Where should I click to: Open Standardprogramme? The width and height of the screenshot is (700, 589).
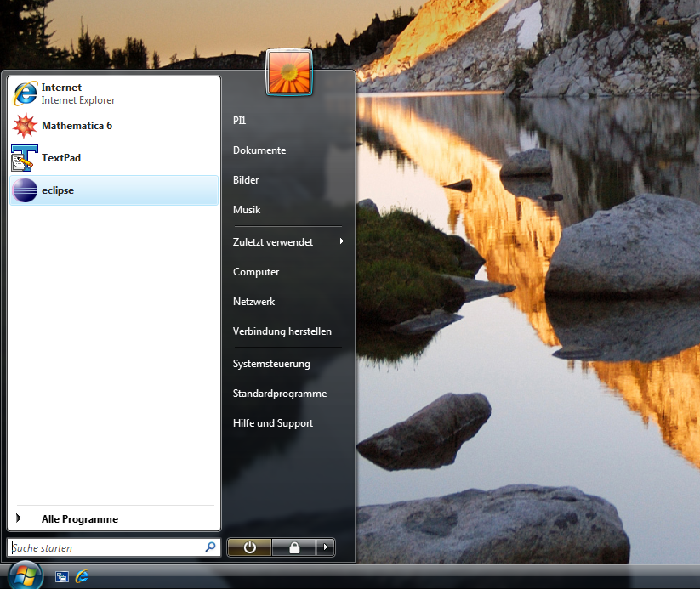point(280,394)
